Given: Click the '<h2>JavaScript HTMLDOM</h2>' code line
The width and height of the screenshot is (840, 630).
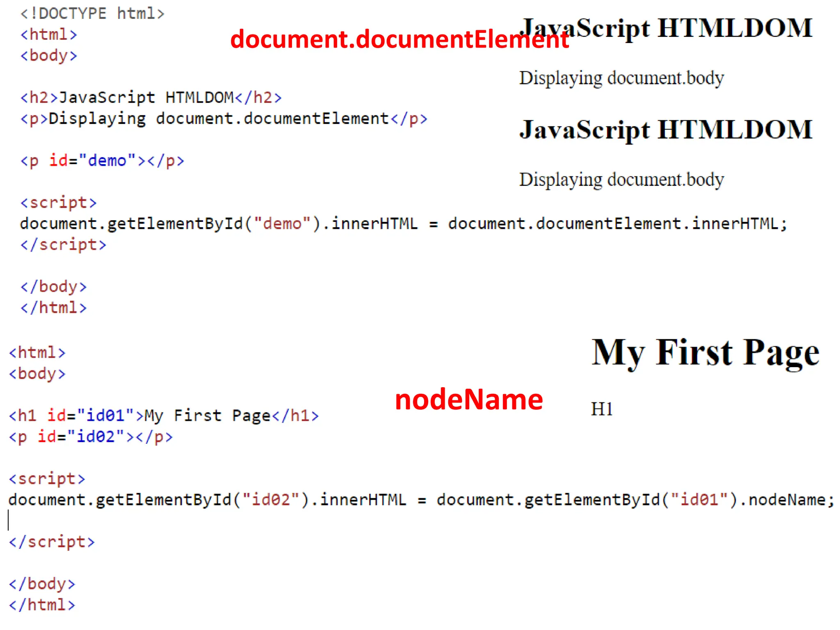Looking at the screenshot, I should [151, 98].
